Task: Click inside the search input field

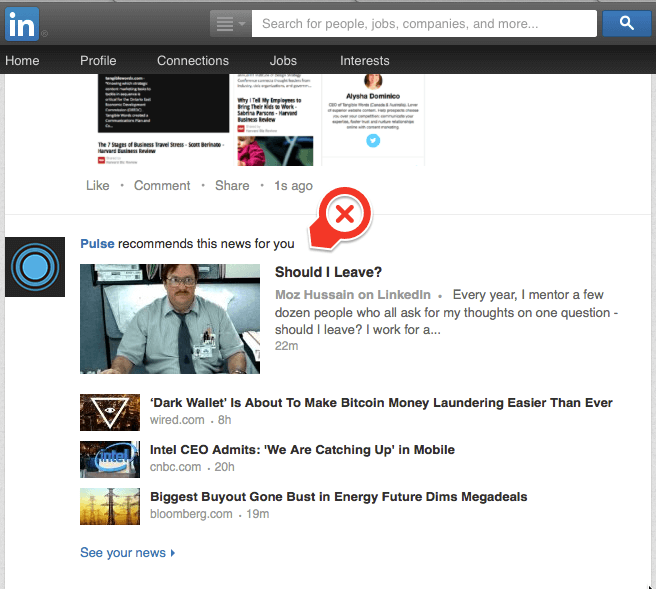Action: (x=424, y=23)
